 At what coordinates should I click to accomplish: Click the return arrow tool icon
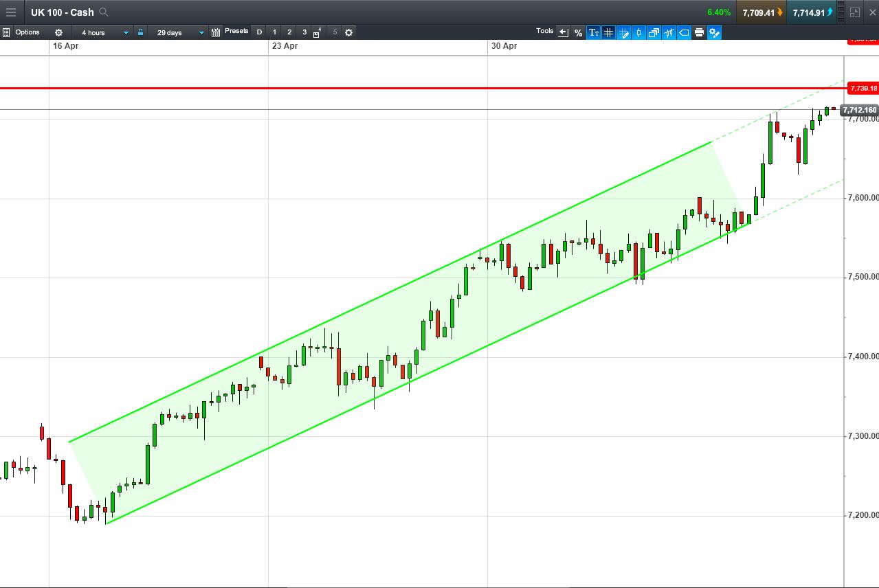pos(563,32)
